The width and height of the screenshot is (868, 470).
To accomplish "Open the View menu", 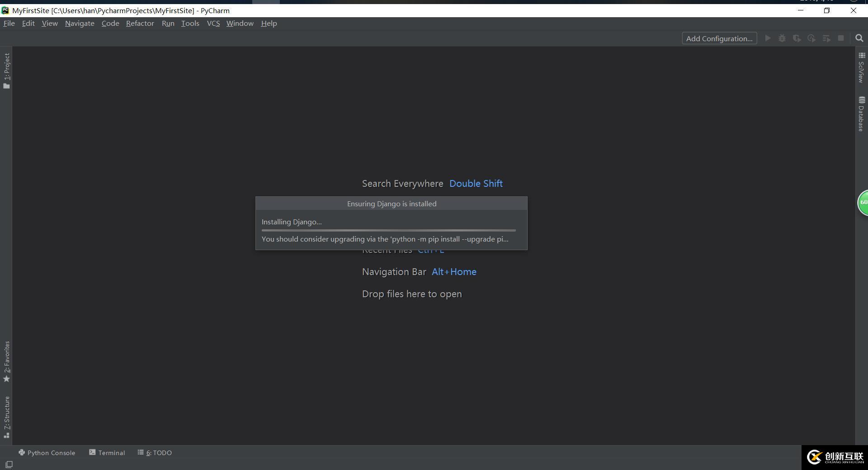I will [x=50, y=24].
